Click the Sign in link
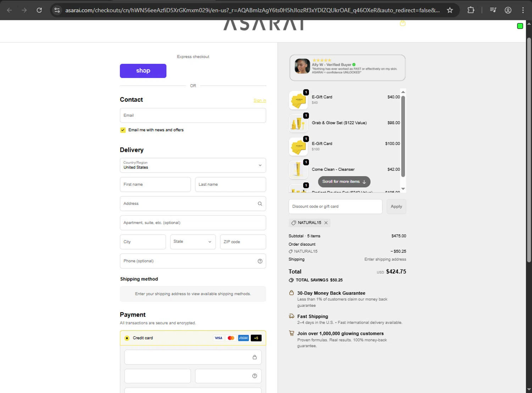This screenshot has width=532, height=393. click(x=260, y=100)
